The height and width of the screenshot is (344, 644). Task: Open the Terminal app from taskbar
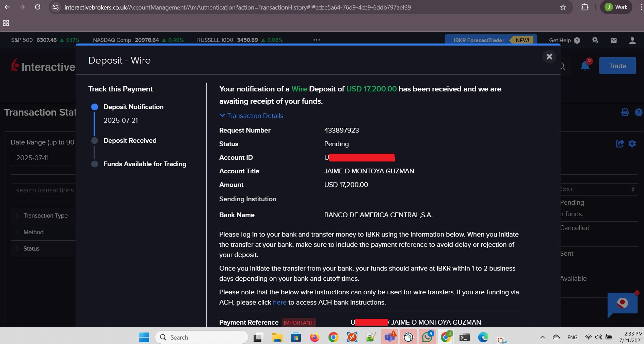464,337
